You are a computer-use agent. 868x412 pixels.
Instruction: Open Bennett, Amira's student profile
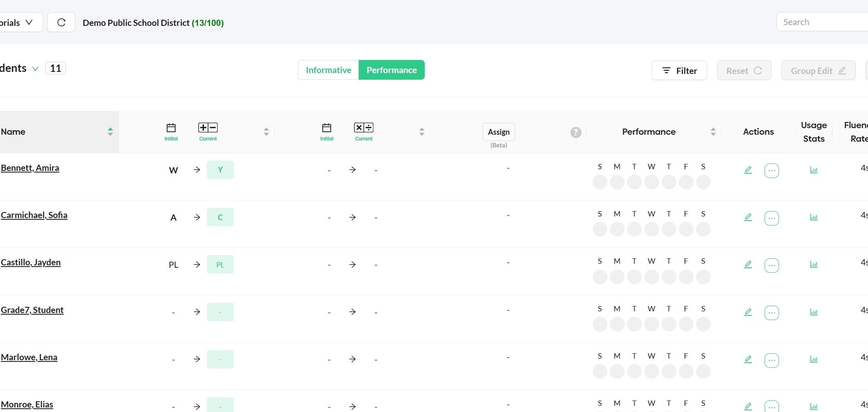pyautogui.click(x=30, y=168)
